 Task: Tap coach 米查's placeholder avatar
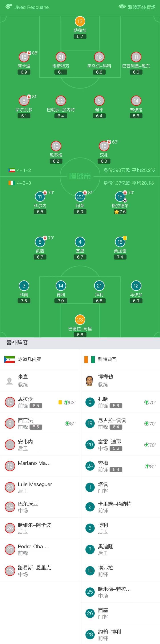(x=10, y=380)
